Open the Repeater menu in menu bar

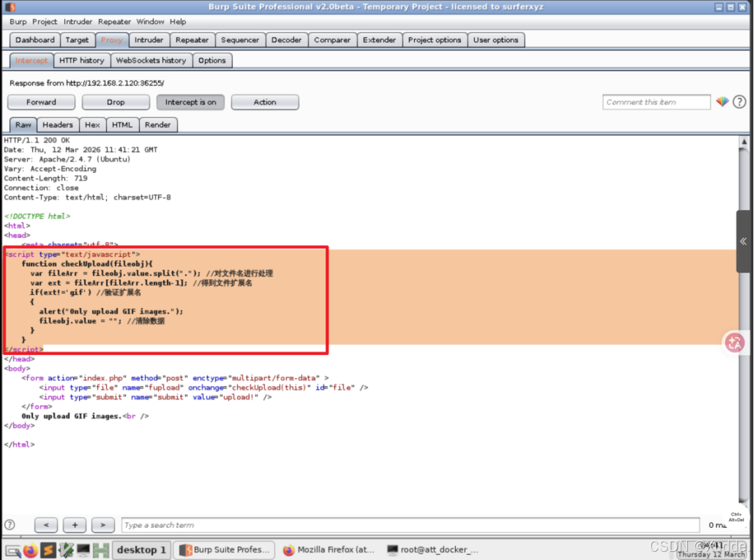click(114, 22)
